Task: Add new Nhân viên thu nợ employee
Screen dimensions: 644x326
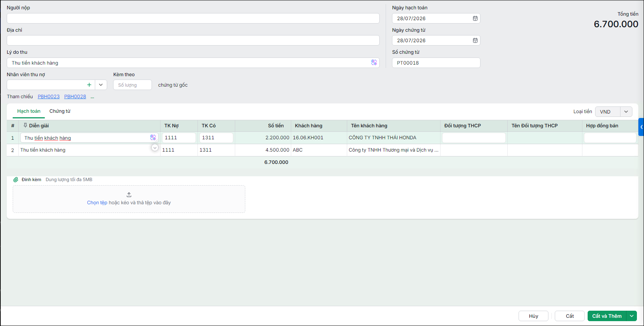Action: click(89, 85)
